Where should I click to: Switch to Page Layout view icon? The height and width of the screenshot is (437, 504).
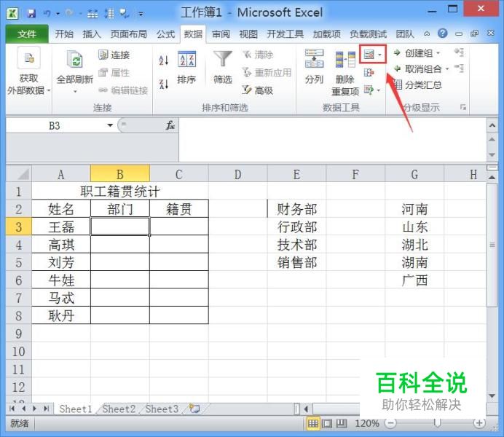coord(327,423)
